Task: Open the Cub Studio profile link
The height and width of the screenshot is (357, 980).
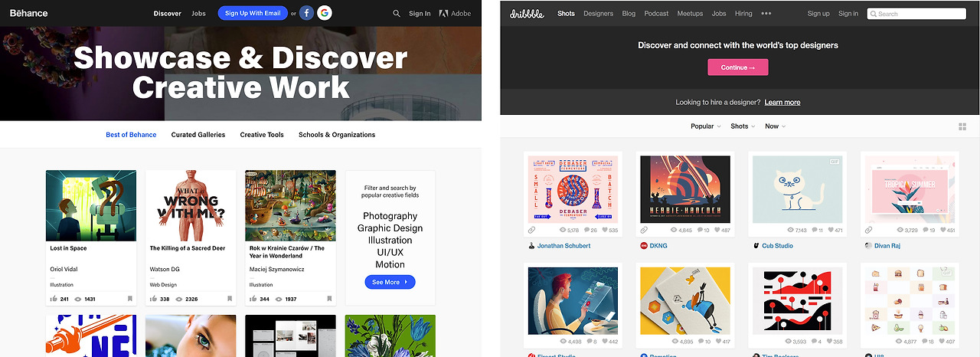Action: 777,246
